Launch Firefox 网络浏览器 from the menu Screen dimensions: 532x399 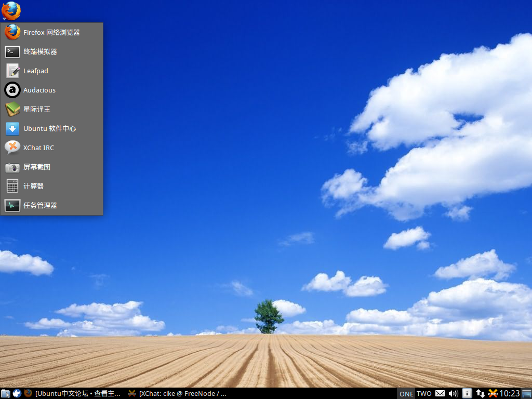coord(51,33)
